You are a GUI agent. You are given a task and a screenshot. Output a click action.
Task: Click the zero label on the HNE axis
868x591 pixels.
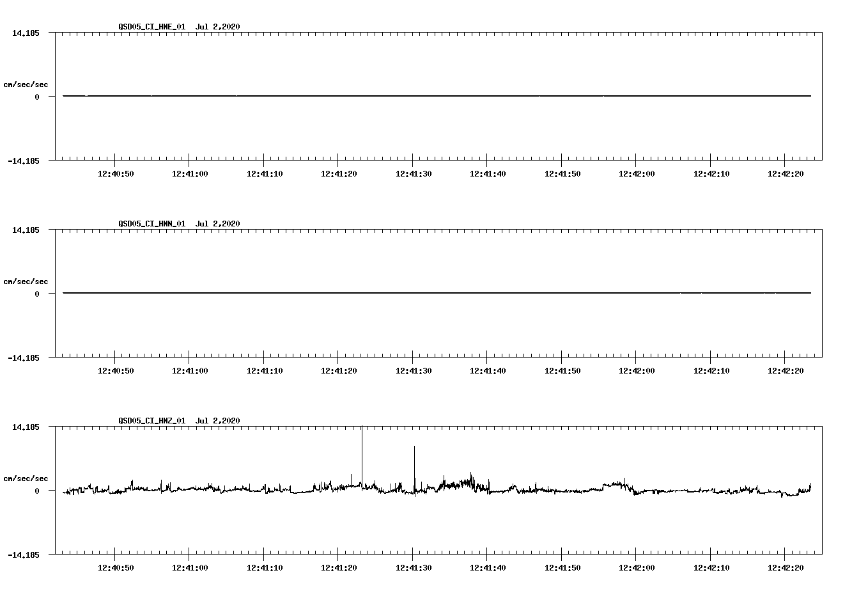click(x=37, y=97)
